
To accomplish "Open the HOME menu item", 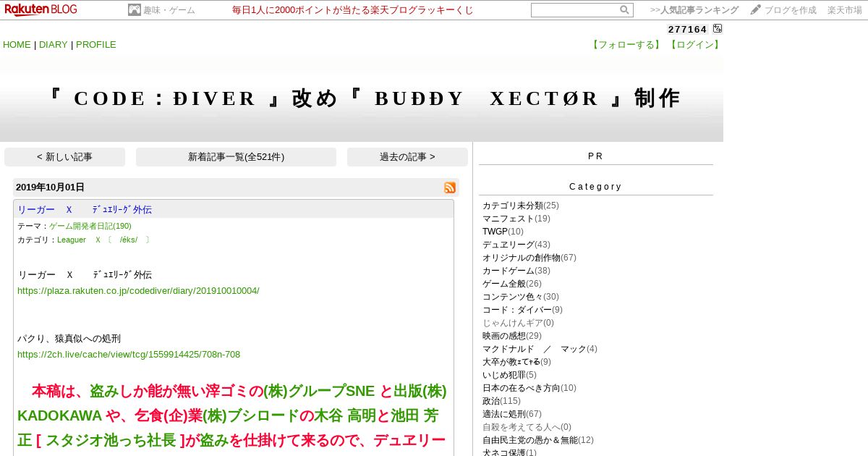I will click(x=17, y=44).
